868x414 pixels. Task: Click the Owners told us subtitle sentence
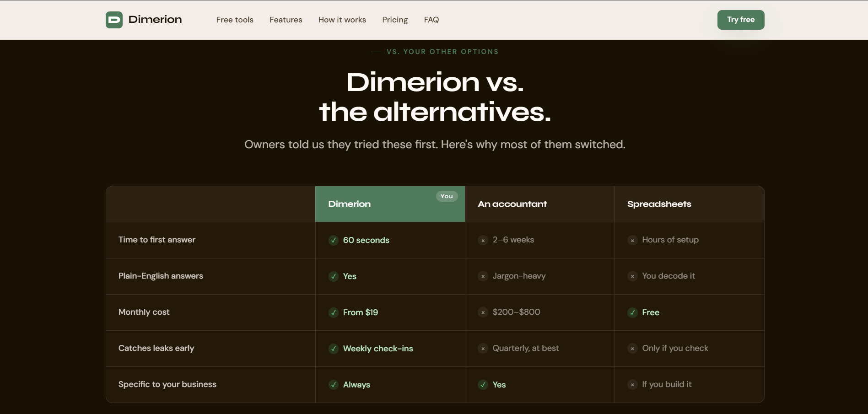coord(435,145)
